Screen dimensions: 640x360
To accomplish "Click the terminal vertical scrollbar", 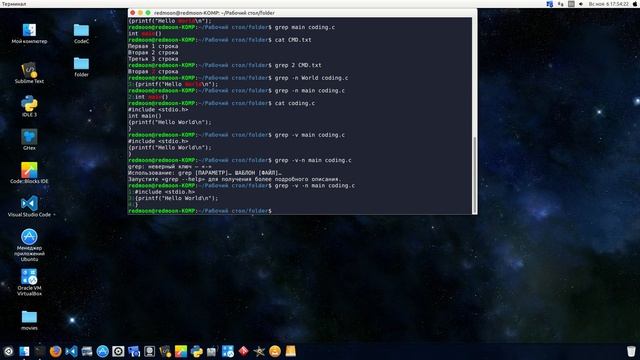I will tap(474, 175).
